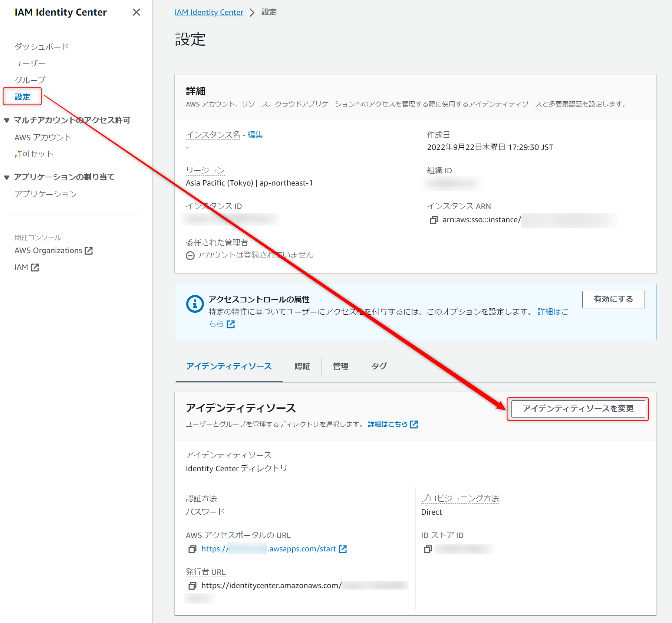Image resolution: width=672 pixels, height=623 pixels.
Task: Click the 有効にする button
Action: [x=613, y=299]
